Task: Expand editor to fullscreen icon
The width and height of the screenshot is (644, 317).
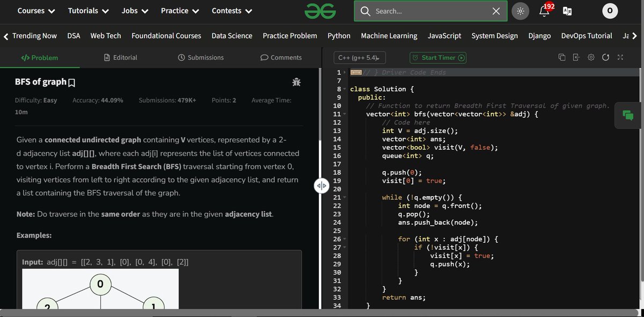Action: tap(620, 57)
